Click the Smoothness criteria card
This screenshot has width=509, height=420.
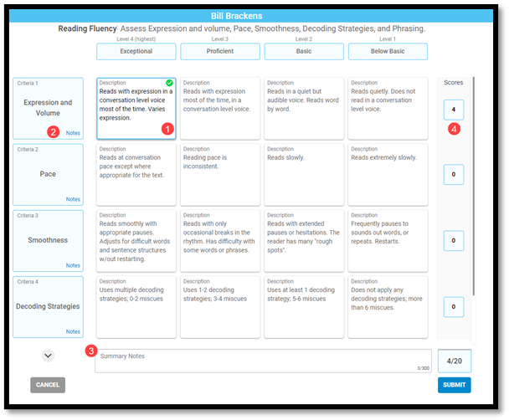(x=48, y=241)
